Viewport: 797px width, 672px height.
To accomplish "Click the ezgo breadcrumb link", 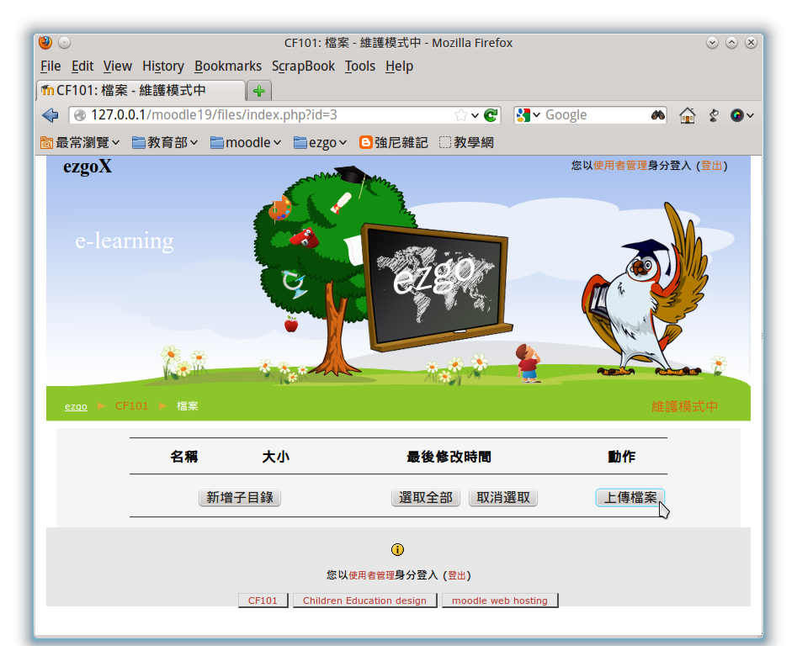I will coord(76,406).
